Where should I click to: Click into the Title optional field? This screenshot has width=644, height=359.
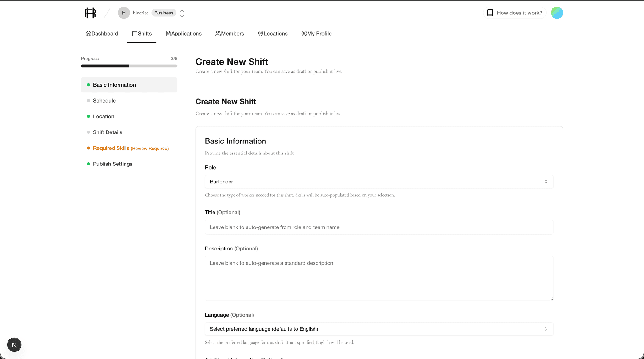[x=379, y=227]
